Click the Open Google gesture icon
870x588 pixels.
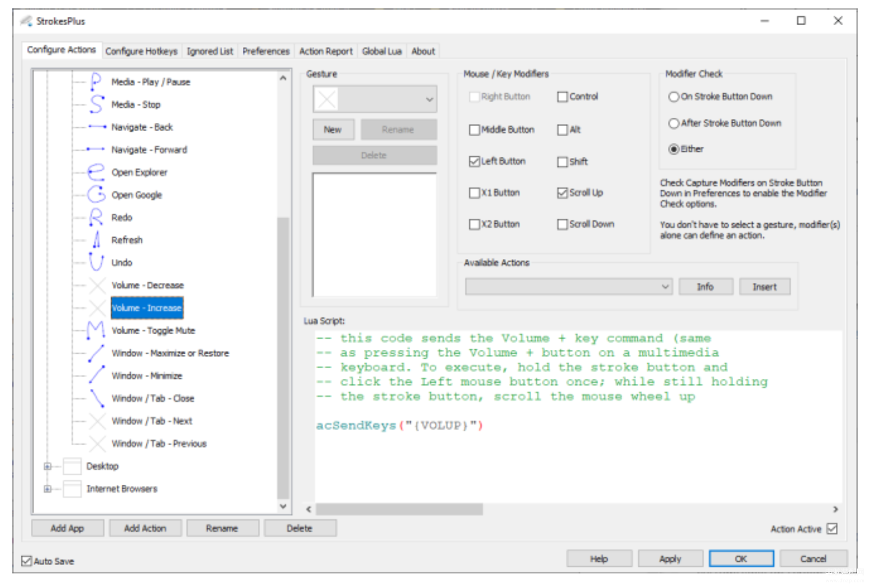[96, 195]
